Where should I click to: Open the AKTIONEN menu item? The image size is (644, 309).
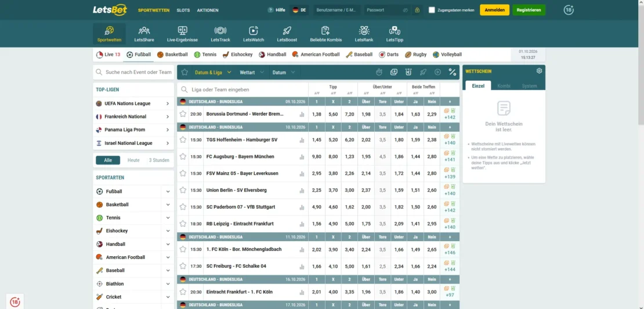(208, 10)
